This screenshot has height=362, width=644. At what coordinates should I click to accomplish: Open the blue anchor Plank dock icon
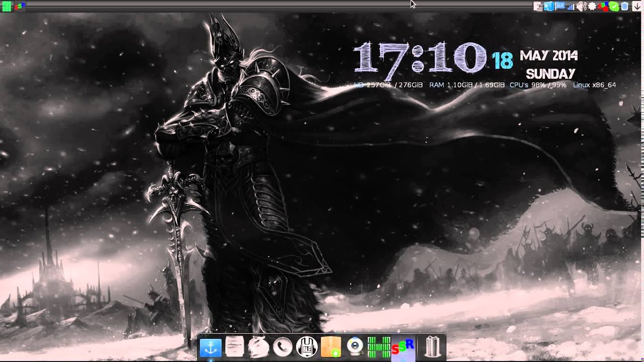(x=210, y=347)
